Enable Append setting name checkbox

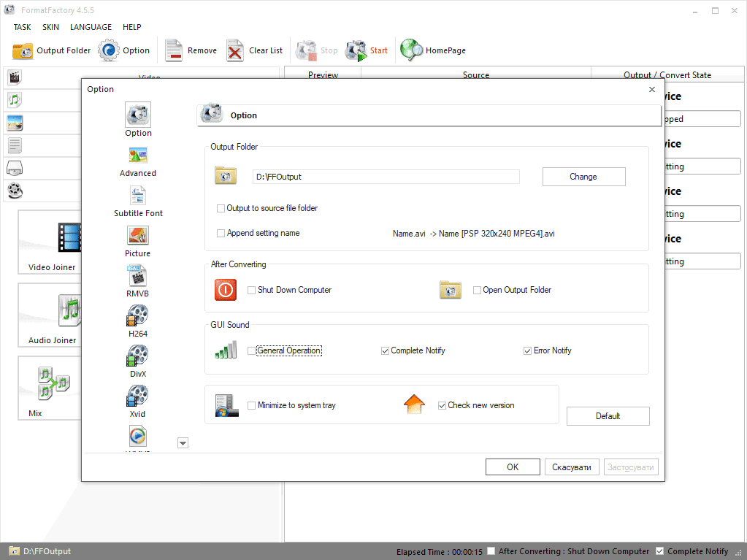[221, 234]
